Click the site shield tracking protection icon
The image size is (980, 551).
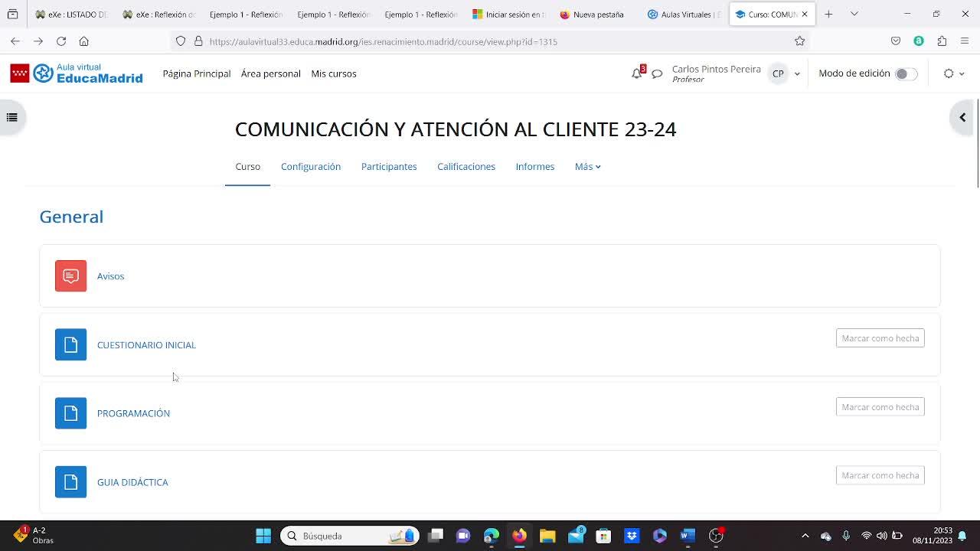click(x=181, y=41)
